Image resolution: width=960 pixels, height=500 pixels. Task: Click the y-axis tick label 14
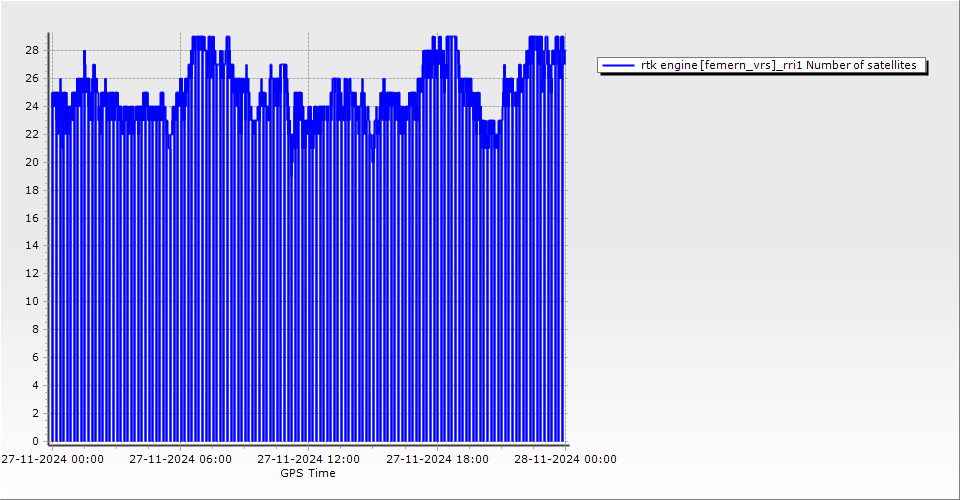[x=32, y=245]
